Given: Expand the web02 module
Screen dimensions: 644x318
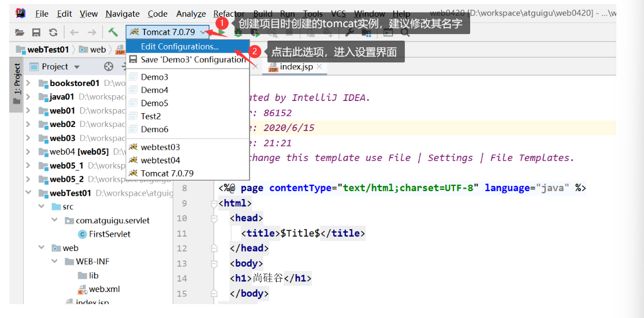Looking at the screenshot, I should 28,124.
